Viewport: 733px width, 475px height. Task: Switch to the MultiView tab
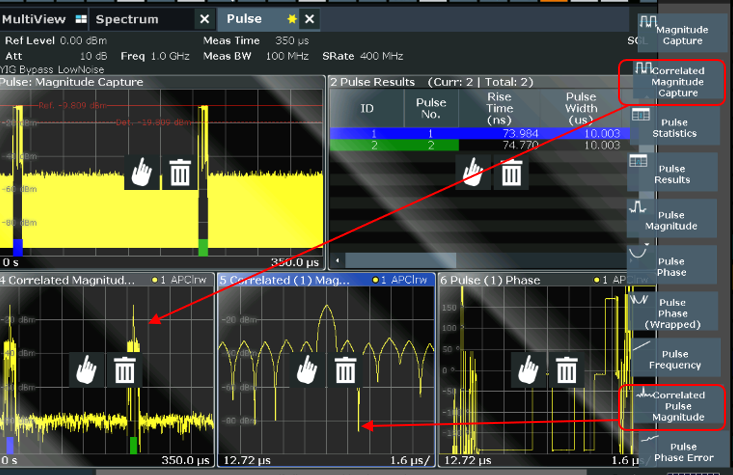[42, 19]
